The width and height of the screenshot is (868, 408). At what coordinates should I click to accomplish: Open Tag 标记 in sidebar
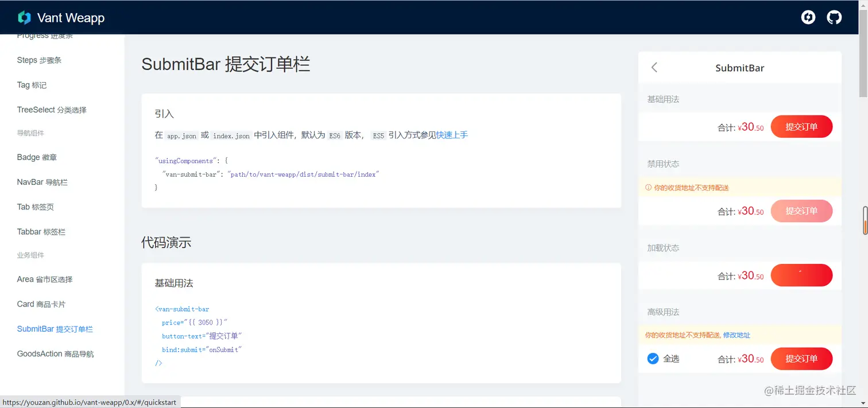(x=32, y=85)
